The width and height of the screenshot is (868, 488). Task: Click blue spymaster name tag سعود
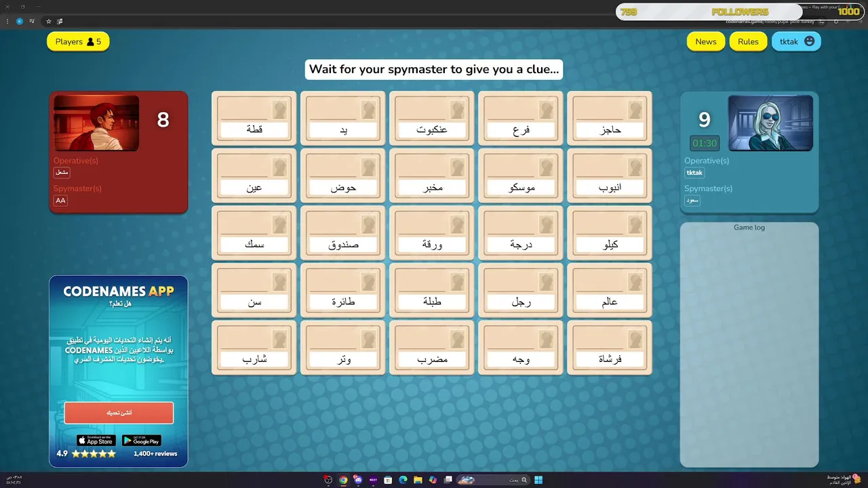click(692, 201)
